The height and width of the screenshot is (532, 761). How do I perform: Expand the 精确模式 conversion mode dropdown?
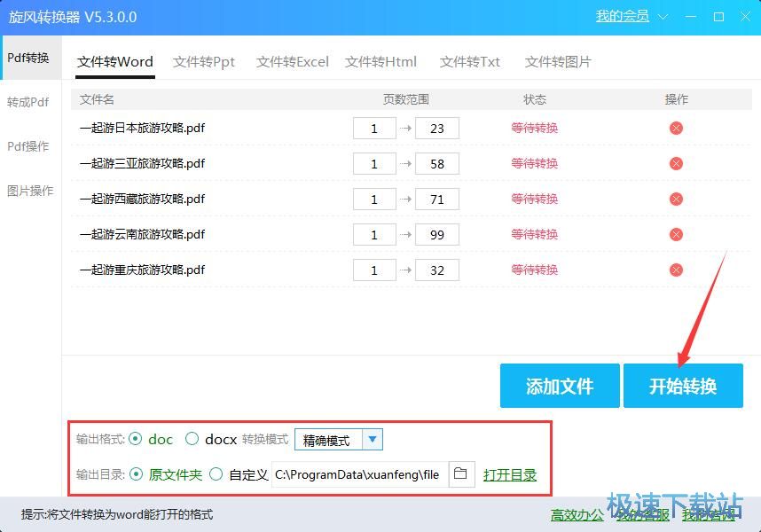pos(373,439)
